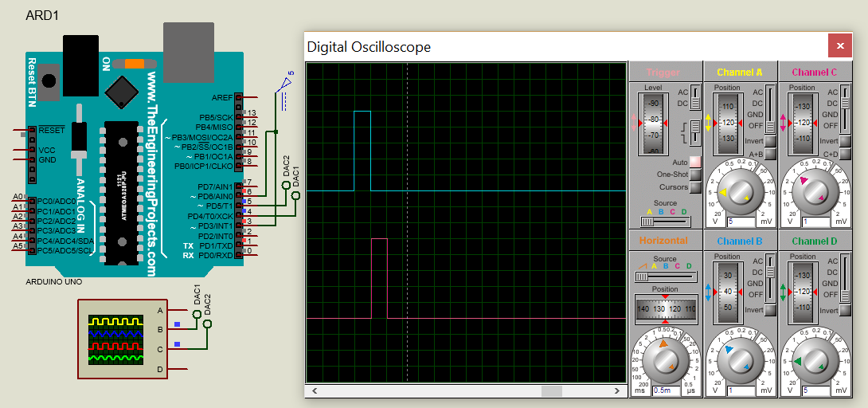Enable A+B on Channel A
The height and width of the screenshot is (408, 868).
[x=770, y=154]
